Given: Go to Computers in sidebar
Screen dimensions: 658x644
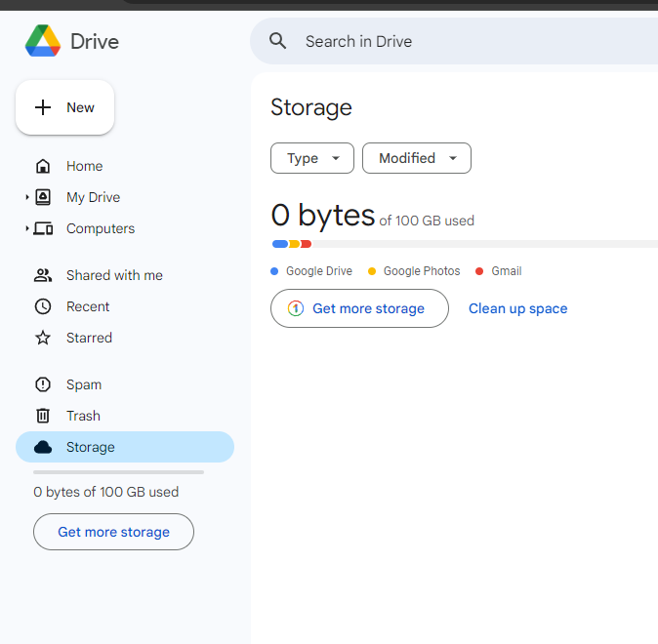Looking at the screenshot, I should 101,228.
